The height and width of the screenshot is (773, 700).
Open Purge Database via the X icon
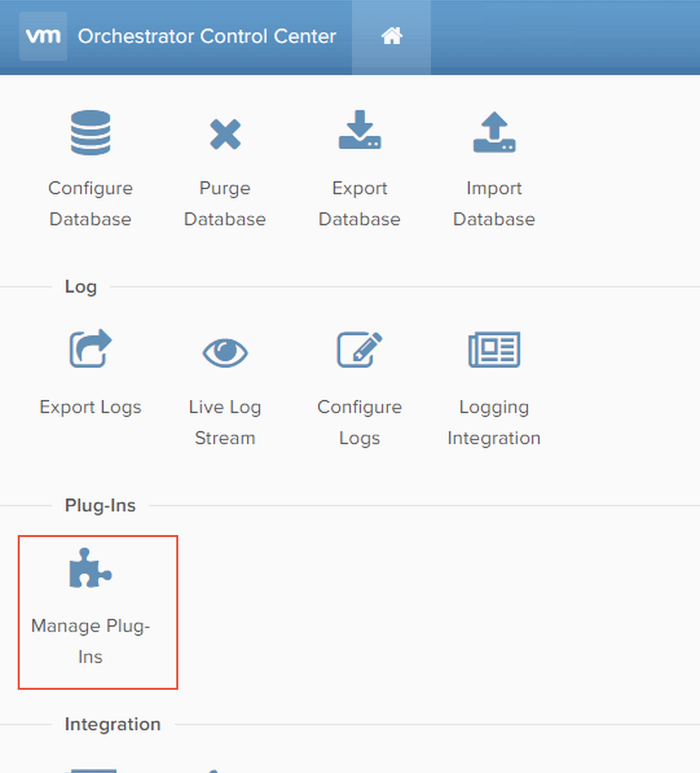click(225, 133)
